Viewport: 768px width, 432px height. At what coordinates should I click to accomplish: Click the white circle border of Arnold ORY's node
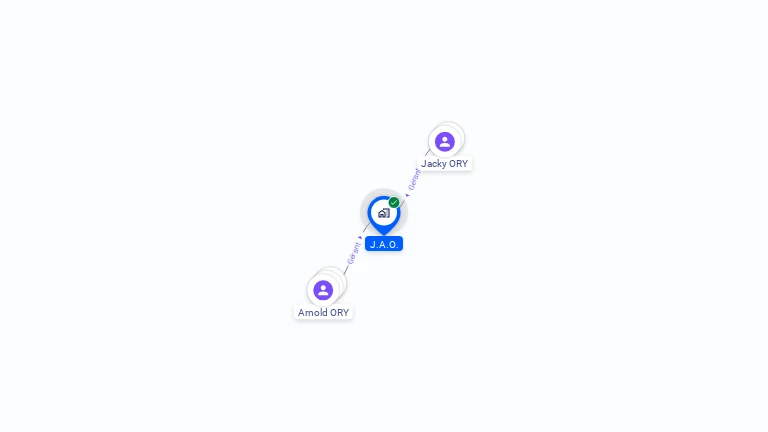(x=310, y=290)
